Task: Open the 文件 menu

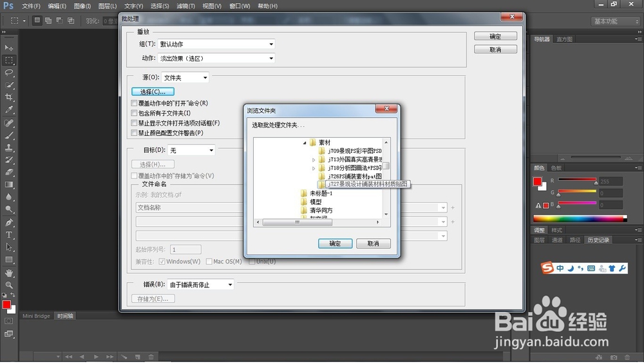Action: pos(31,6)
